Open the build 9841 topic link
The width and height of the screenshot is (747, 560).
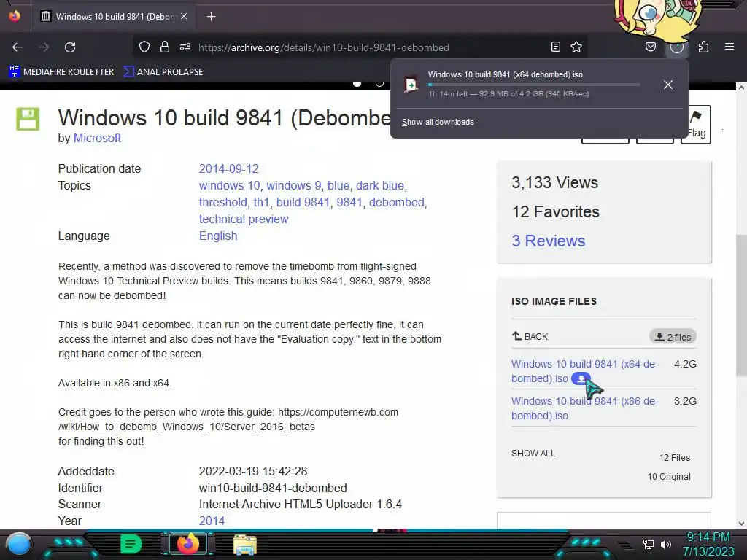[303, 203]
